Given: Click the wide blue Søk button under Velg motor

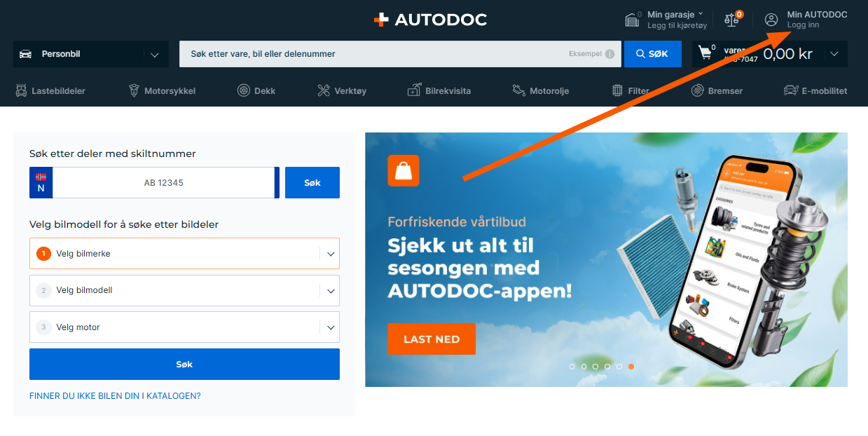Looking at the screenshot, I should [x=184, y=365].
